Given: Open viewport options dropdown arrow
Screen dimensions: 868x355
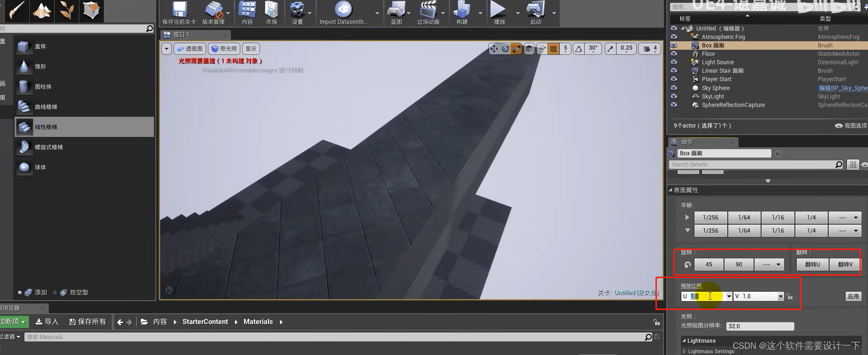Looking at the screenshot, I should point(167,49).
